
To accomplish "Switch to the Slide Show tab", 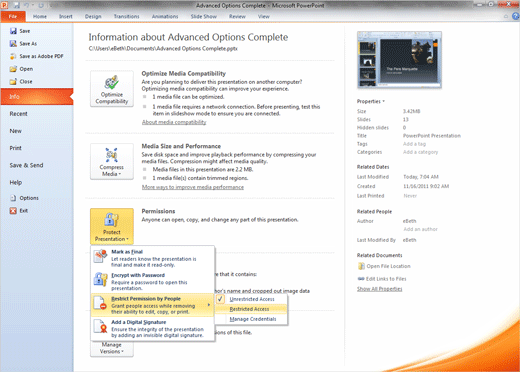I will 204,16.
